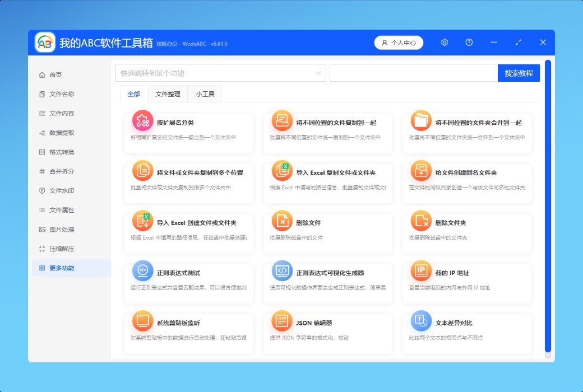Image resolution: width=583 pixels, height=392 pixels.
Task: Switch to the 小工具 tab
Action: tap(205, 94)
